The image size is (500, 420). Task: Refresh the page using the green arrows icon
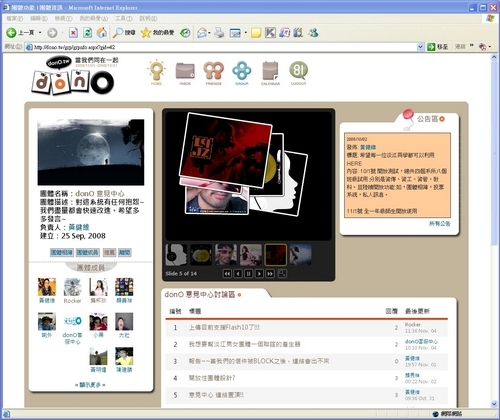[x=87, y=32]
